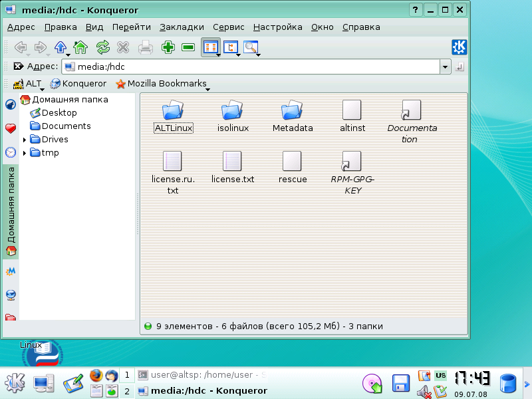
Task: Clear the address field icon
Action: pyautogui.click(x=18, y=66)
